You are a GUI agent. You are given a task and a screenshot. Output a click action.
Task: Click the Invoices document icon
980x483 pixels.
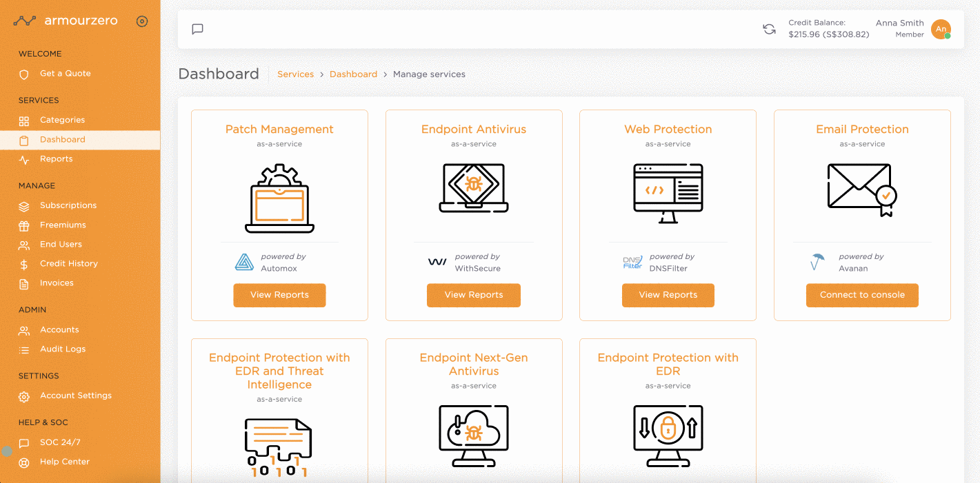24,284
